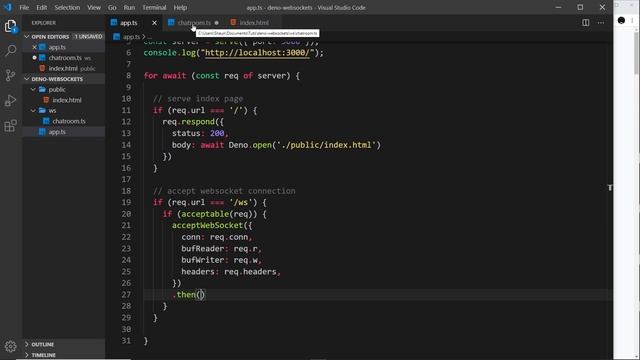The width and height of the screenshot is (640, 360).
Task: Close the app.ts editor tab
Action: click(154, 23)
